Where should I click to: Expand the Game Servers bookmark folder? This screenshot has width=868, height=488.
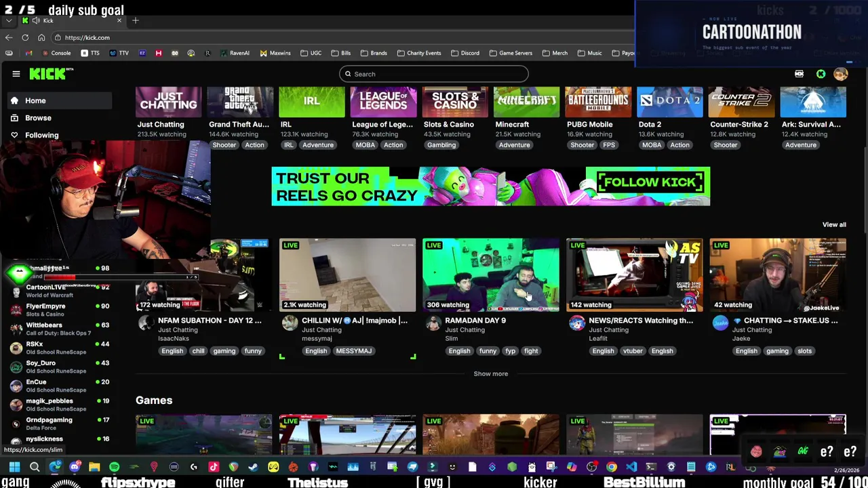click(511, 53)
